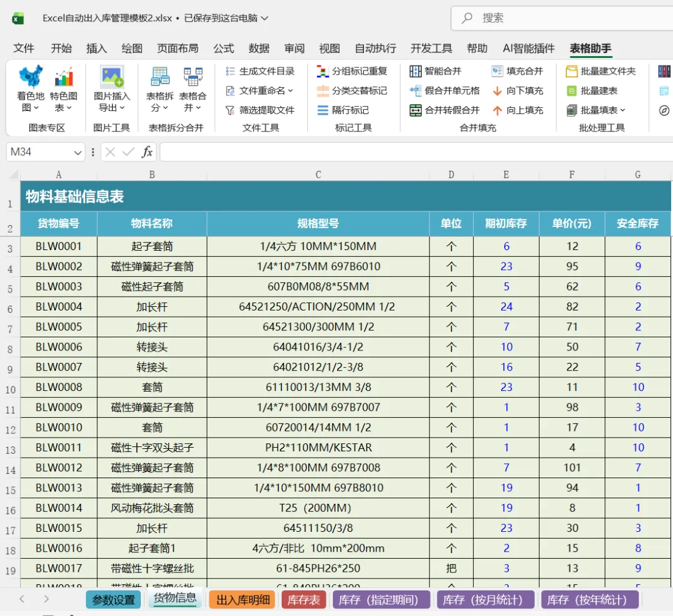
Task: Select the 单价 cell showing 101
Action: pos(571,468)
